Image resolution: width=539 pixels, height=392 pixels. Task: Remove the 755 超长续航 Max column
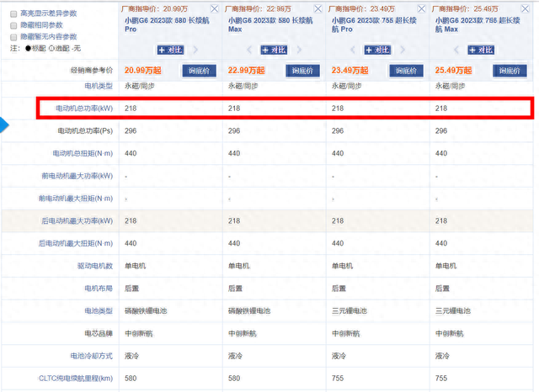525,8
